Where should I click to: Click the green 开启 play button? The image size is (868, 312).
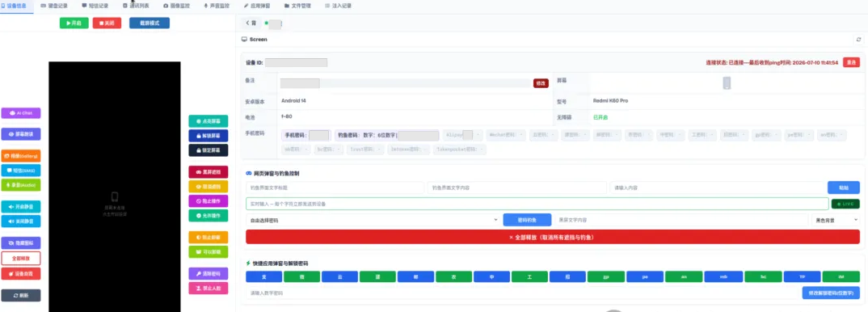click(x=74, y=23)
